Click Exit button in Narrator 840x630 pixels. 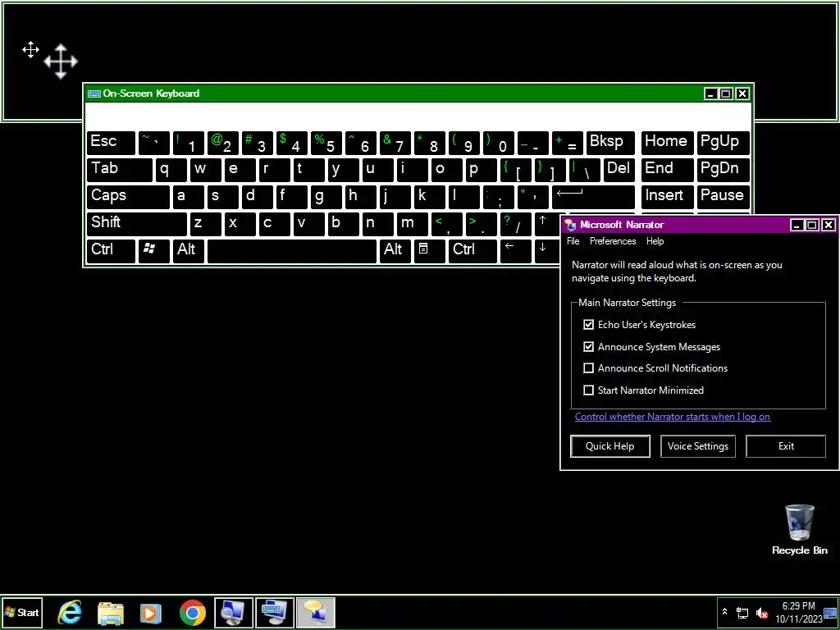[x=785, y=446]
